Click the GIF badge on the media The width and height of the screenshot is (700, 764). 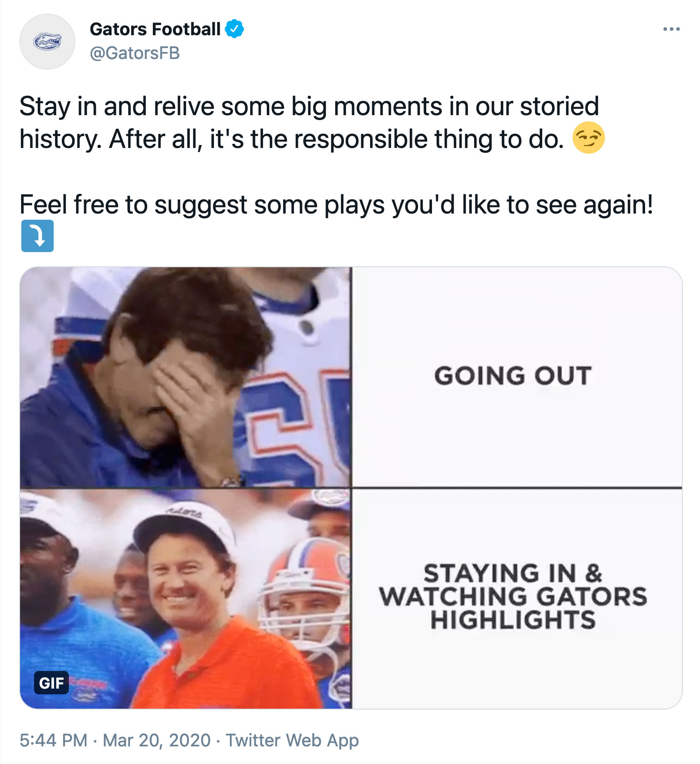coord(51,683)
